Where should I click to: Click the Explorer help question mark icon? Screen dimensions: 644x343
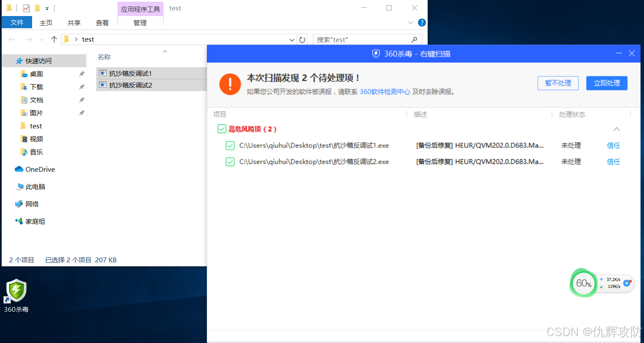(x=422, y=23)
